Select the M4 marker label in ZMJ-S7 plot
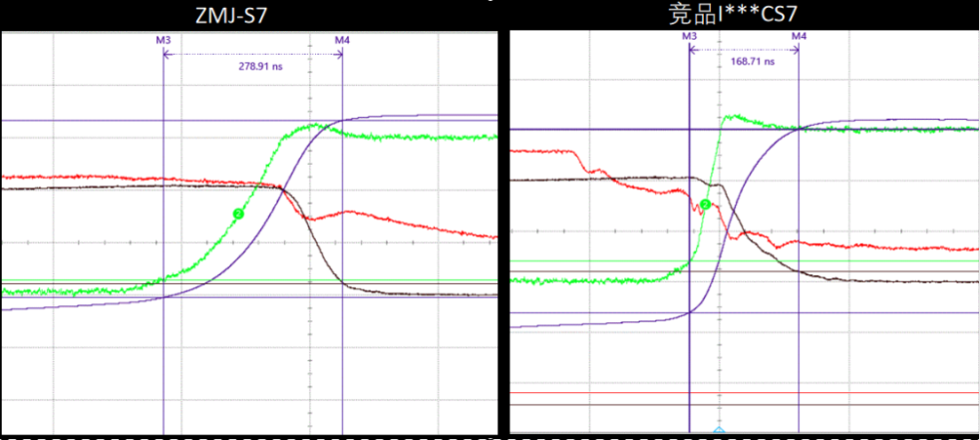Image resolution: width=980 pixels, height=440 pixels. (341, 39)
